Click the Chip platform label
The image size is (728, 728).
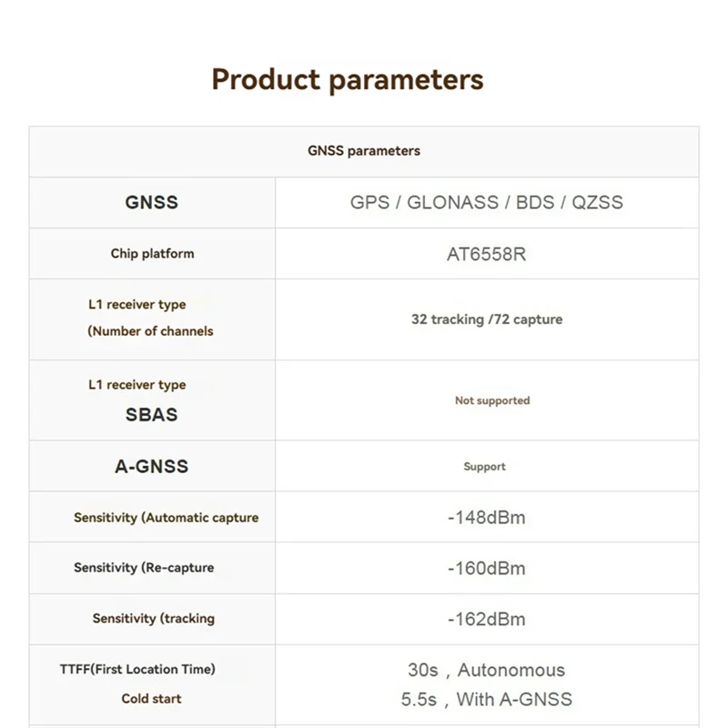pyautogui.click(x=152, y=254)
